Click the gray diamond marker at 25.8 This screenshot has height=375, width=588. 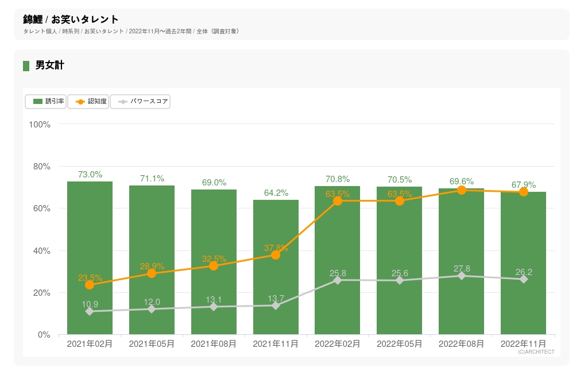338,280
